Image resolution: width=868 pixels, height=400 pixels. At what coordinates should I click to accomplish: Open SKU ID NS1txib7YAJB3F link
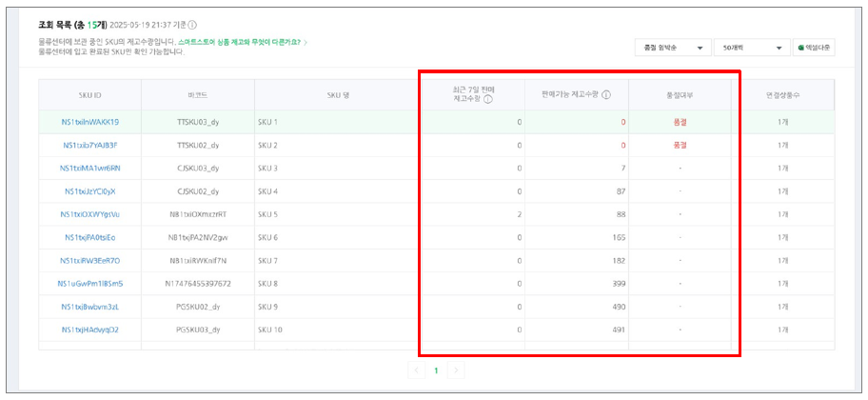tap(89, 145)
